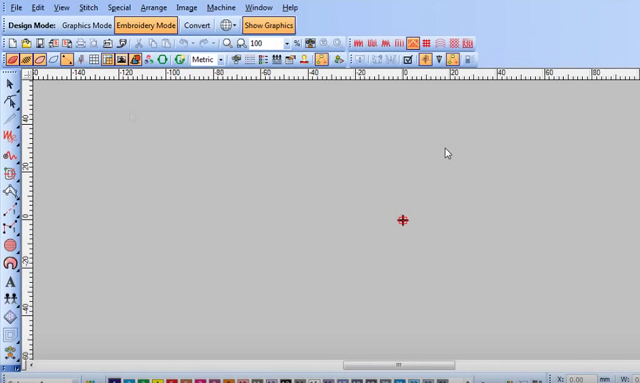Select the Lettering tool (A icon)
This screenshot has width=640, height=383.
(x=10, y=282)
